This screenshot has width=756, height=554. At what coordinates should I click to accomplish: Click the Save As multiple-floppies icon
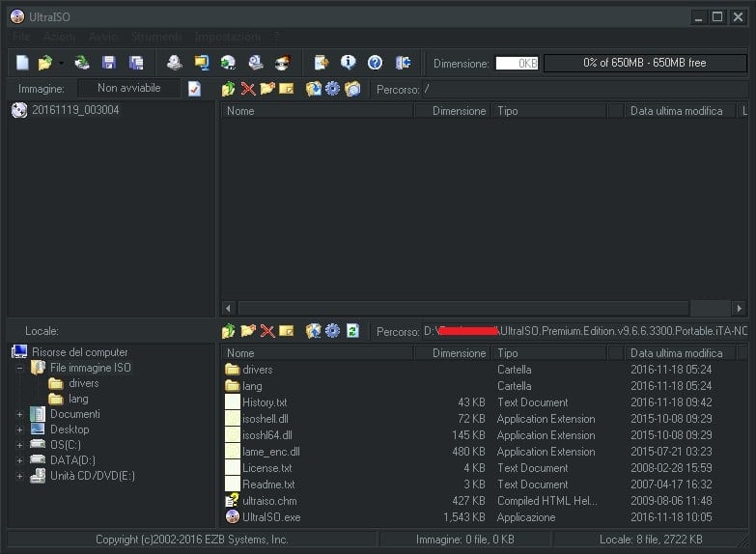point(136,63)
